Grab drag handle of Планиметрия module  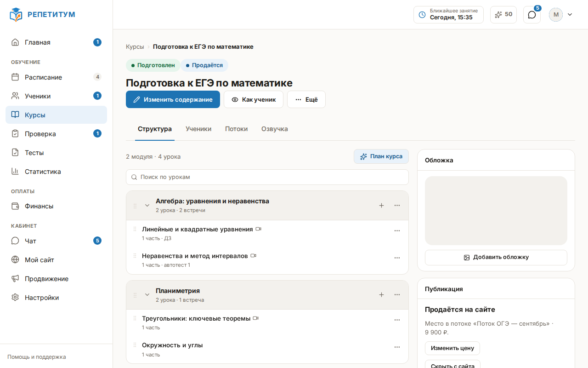[135, 295]
